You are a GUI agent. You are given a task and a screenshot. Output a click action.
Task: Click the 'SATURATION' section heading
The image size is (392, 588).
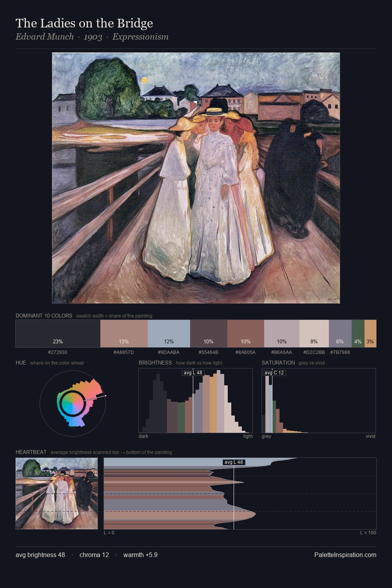pyautogui.click(x=278, y=363)
